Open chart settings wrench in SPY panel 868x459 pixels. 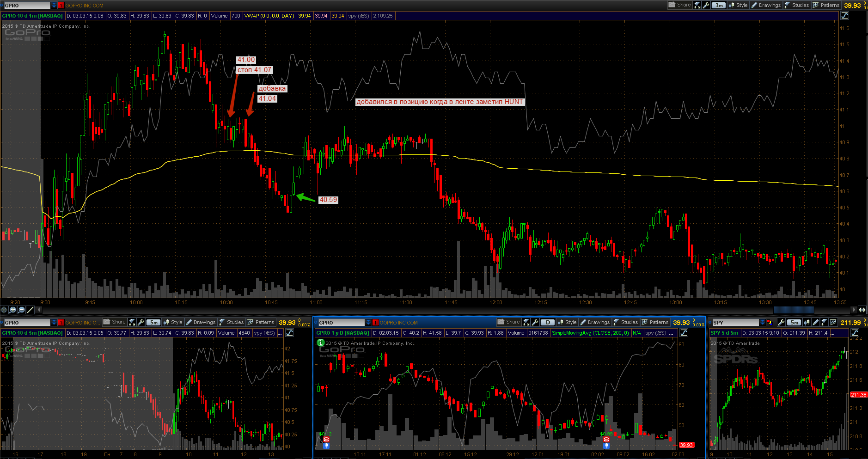click(781, 322)
